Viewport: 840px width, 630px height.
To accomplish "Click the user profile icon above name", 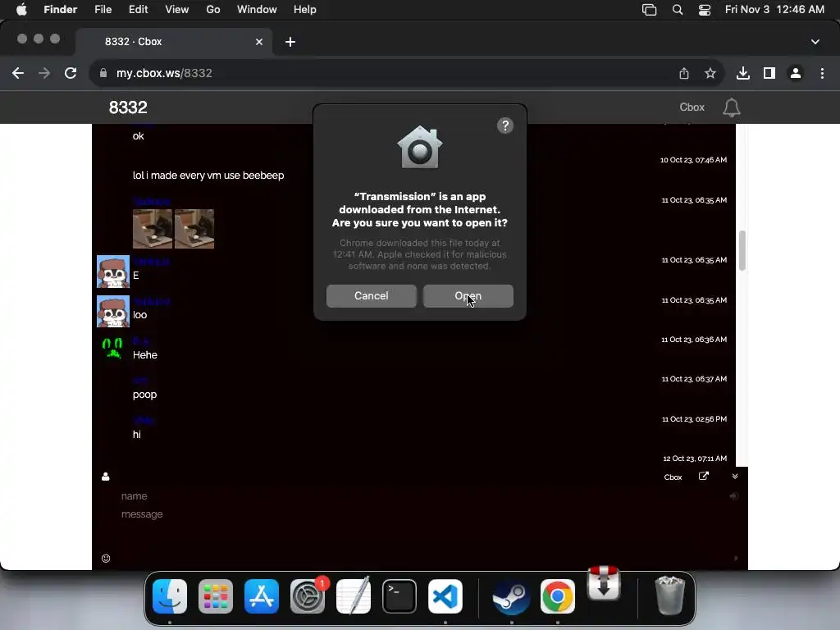I will point(106,477).
